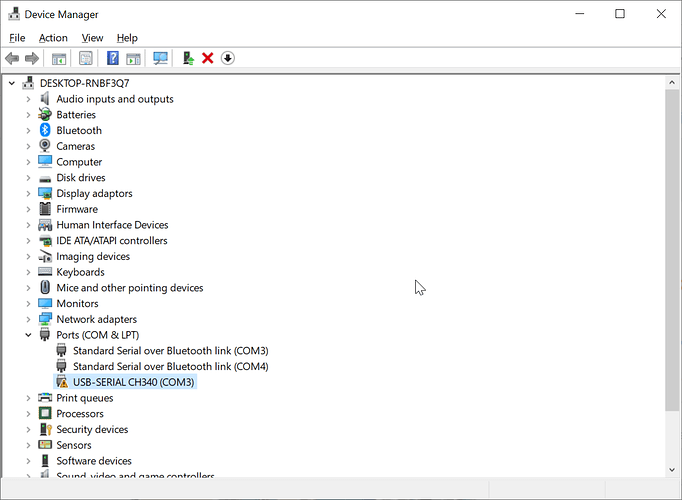682x500 pixels.
Task: Collapse the DESKTOP-RNBF3Q7 root node
Action: pyautogui.click(x=12, y=83)
